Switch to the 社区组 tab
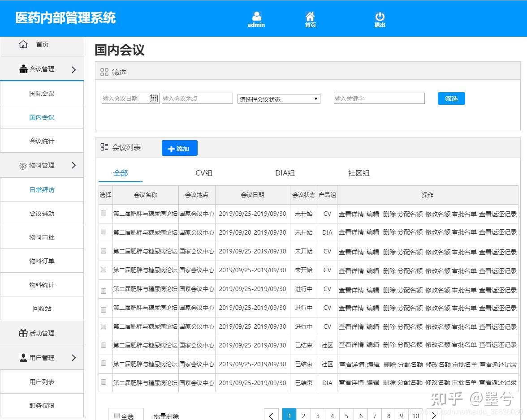Screen dimensions: 527x420 [x=359, y=173]
